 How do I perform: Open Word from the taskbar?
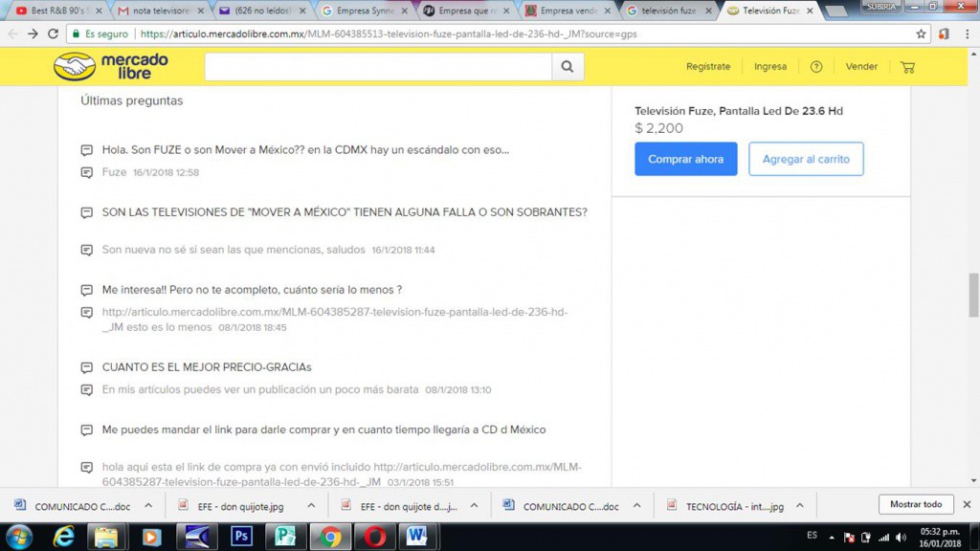417,537
